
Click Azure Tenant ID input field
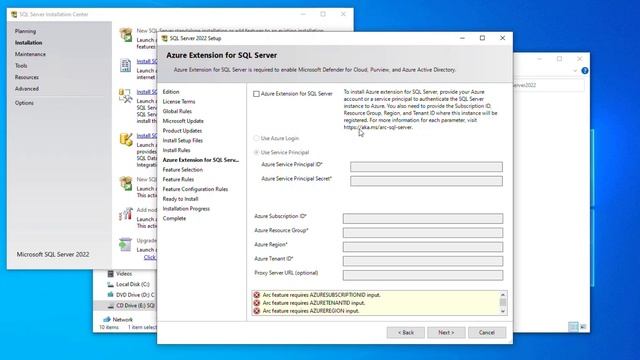click(x=423, y=261)
